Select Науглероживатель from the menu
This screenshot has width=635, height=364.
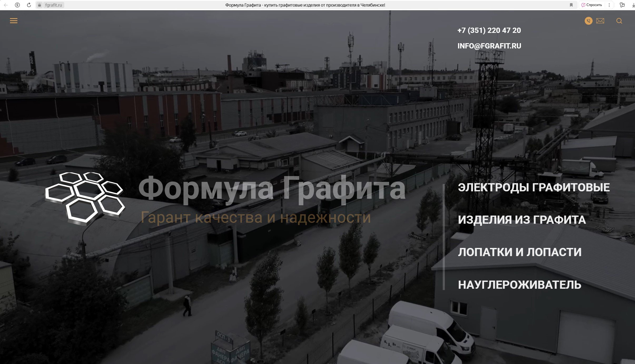point(519,285)
